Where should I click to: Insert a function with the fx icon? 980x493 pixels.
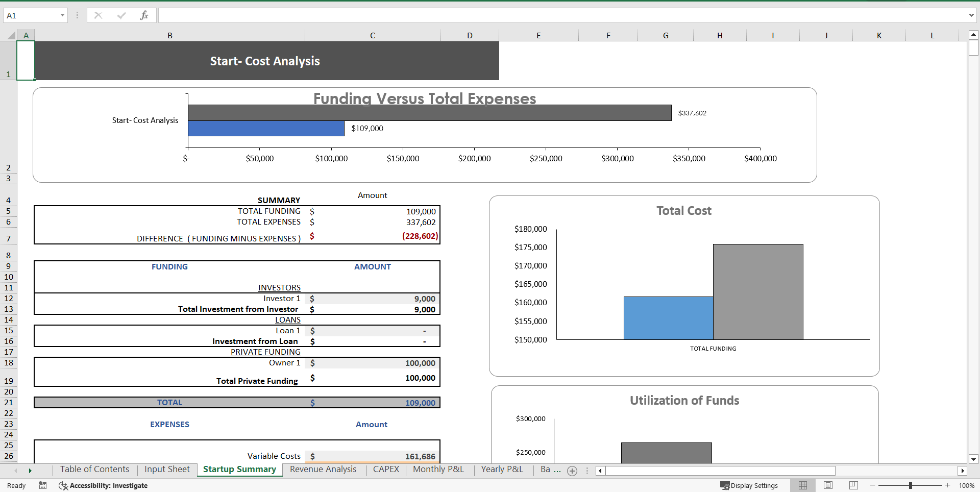pyautogui.click(x=144, y=15)
